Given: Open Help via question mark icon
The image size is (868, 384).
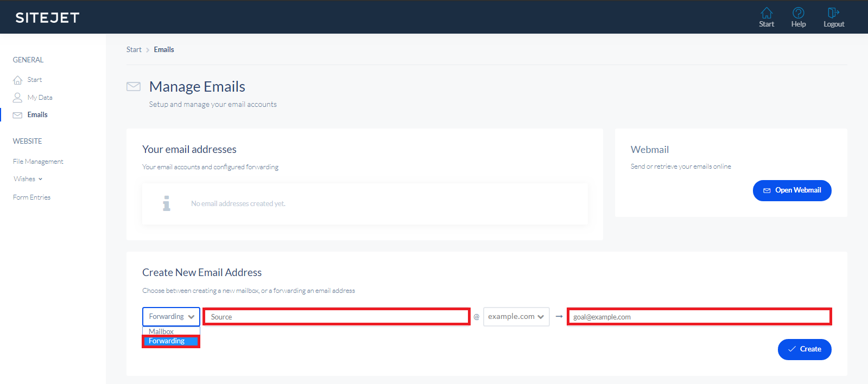Looking at the screenshot, I should pos(798,13).
